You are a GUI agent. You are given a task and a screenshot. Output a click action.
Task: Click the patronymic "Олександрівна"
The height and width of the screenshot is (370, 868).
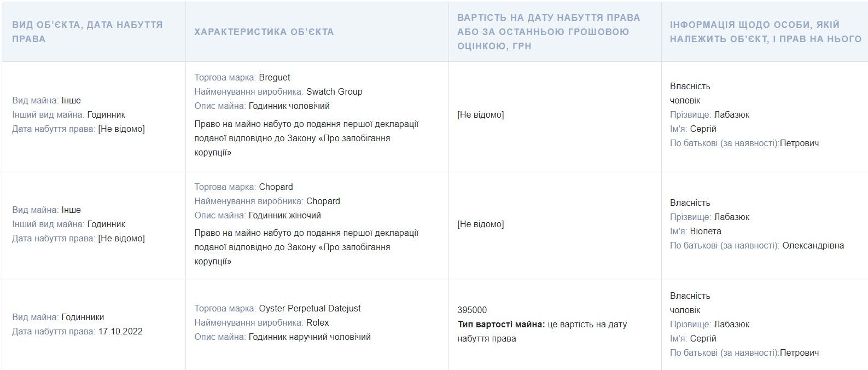point(813,245)
